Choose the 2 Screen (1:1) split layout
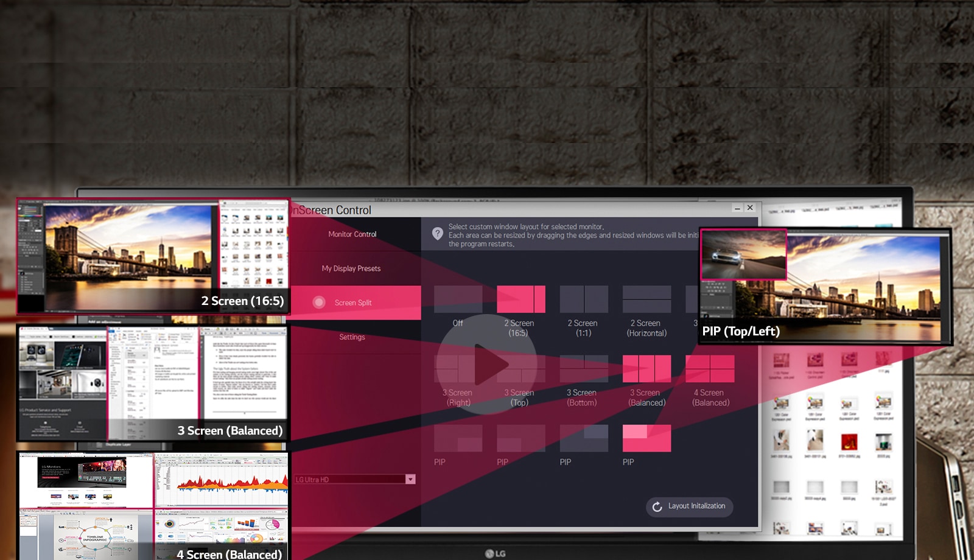Viewport: 974px width, 560px height. [x=583, y=299]
